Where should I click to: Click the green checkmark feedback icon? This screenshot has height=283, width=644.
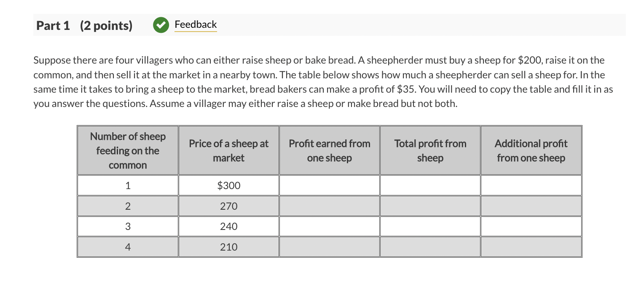point(161,25)
